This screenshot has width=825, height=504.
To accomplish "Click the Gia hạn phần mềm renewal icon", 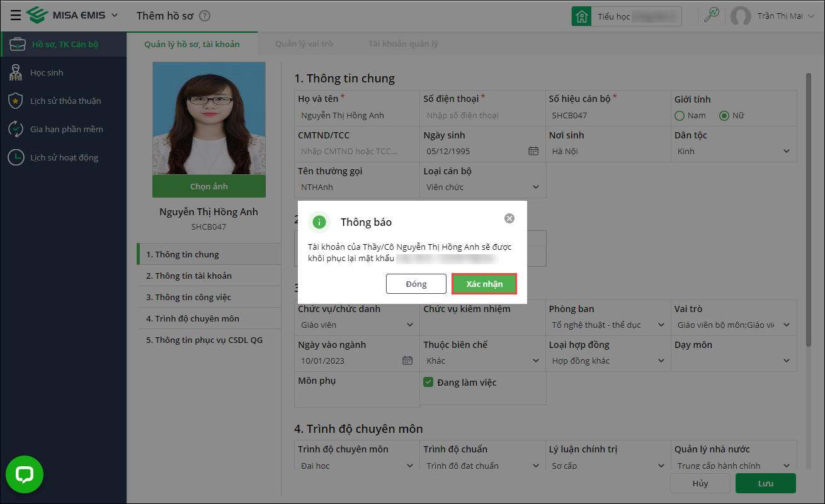I will pyautogui.click(x=16, y=129).
